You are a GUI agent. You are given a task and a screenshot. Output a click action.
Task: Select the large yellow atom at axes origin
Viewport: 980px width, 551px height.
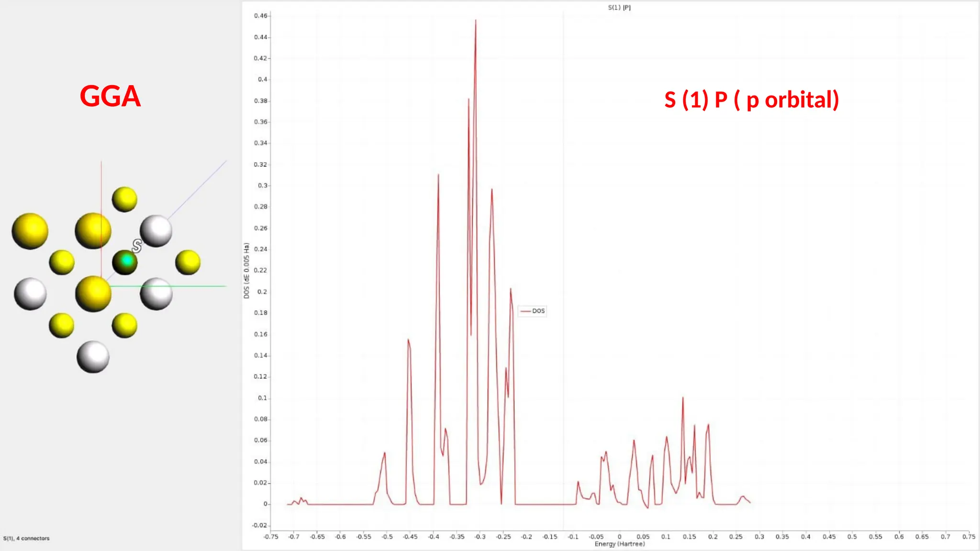(x=93, y=294)
